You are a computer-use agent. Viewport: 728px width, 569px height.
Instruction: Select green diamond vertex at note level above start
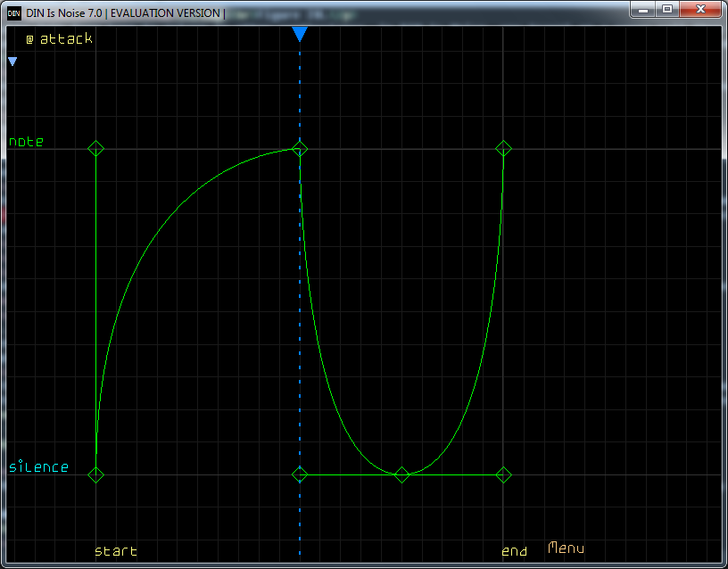[96, 148]
